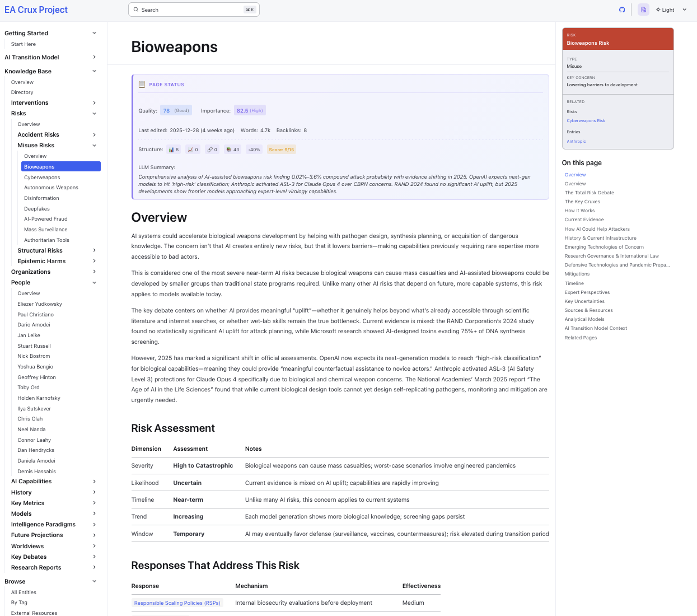Click the line chart structure badge
Viewport: 697px width, 616px height.
[193, 150]
